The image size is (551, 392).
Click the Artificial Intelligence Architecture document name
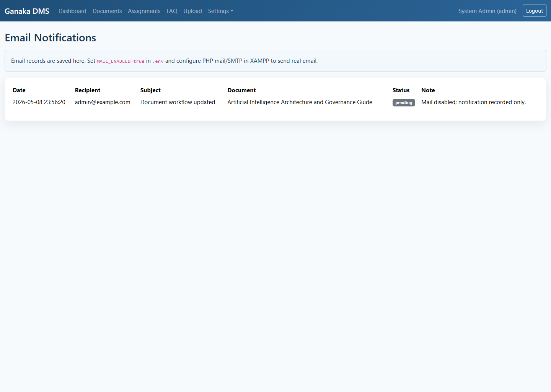300,102
